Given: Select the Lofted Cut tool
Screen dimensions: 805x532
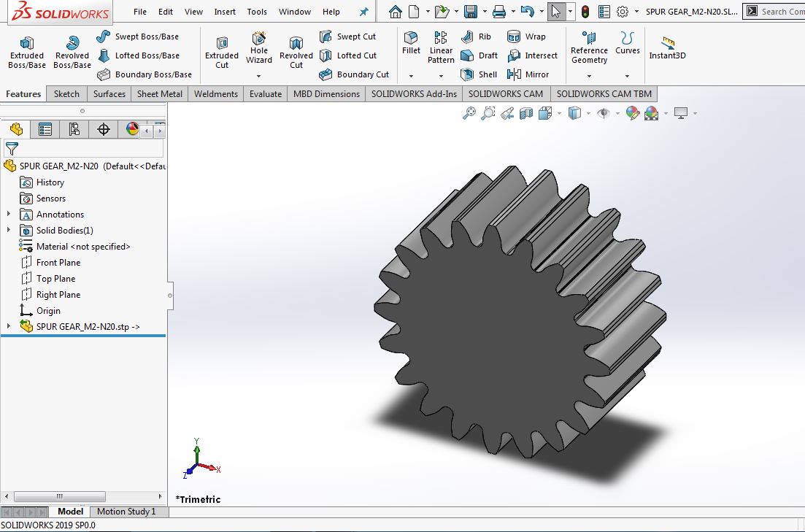Looking at the screenshot, I should pyautogui.click(x=347, y=55).
